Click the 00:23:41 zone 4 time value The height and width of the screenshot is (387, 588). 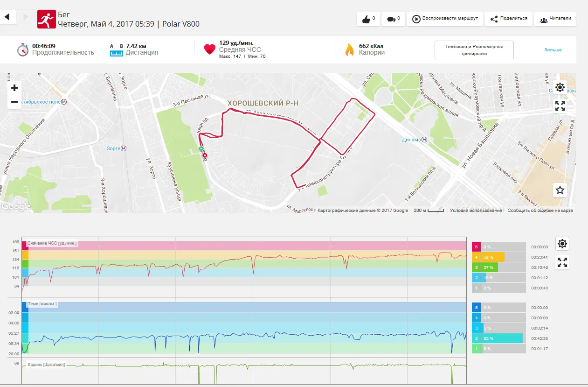[540, 257]
